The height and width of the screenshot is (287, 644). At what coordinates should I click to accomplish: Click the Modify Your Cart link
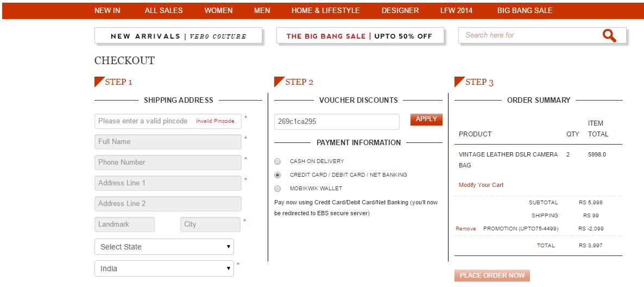point(481,185)
